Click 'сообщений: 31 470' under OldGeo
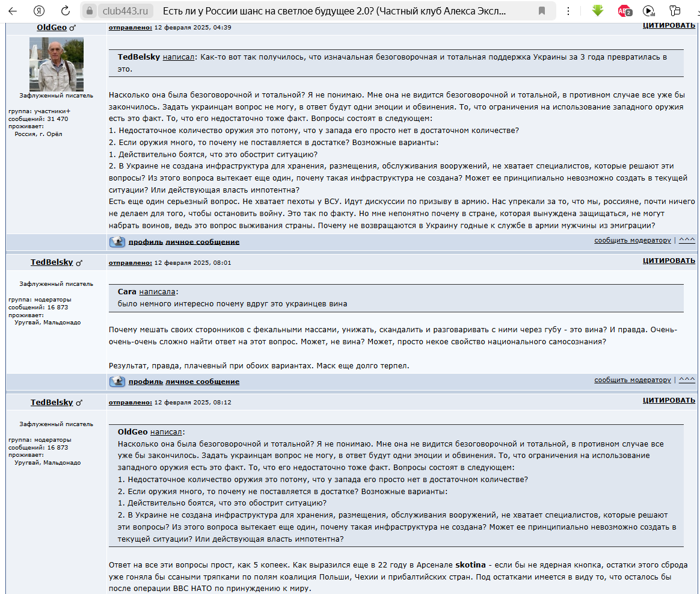700x594 pixels. pyautogui.click(x=38, y=119)
